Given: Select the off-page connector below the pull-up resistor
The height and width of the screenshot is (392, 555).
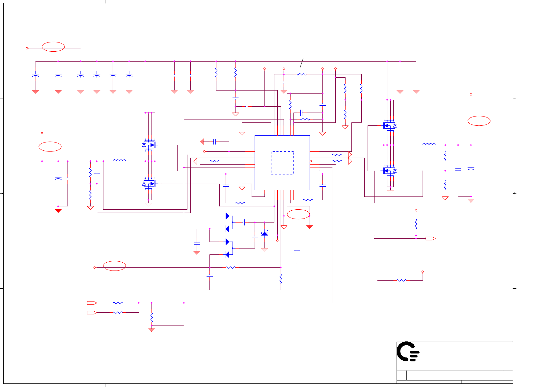Looking at the screenshot, I should tap(430, 239).
